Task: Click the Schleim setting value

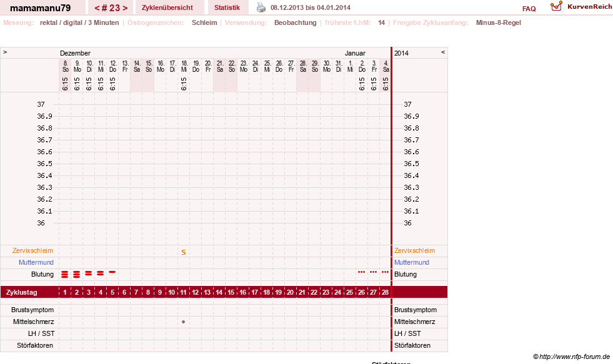Action: tap(204, 22)
